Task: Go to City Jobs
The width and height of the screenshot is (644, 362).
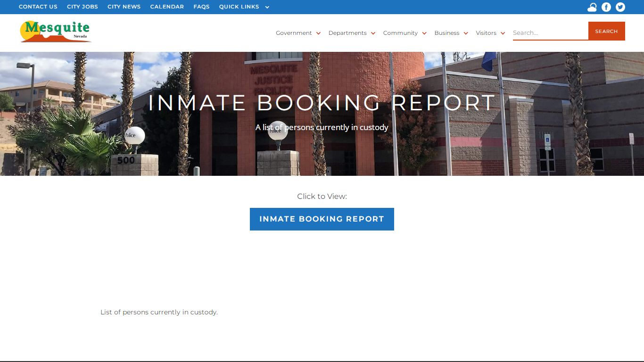Action: coord(83,7)
